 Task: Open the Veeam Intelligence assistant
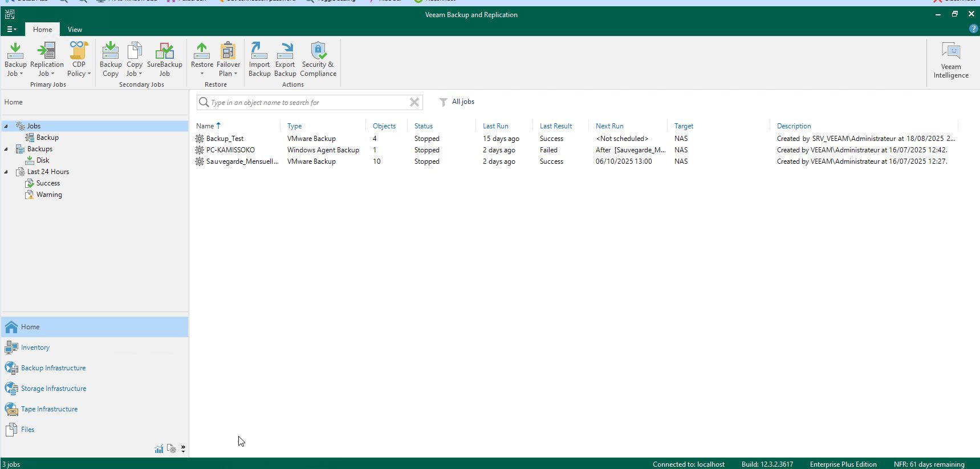tap(951, 60)
